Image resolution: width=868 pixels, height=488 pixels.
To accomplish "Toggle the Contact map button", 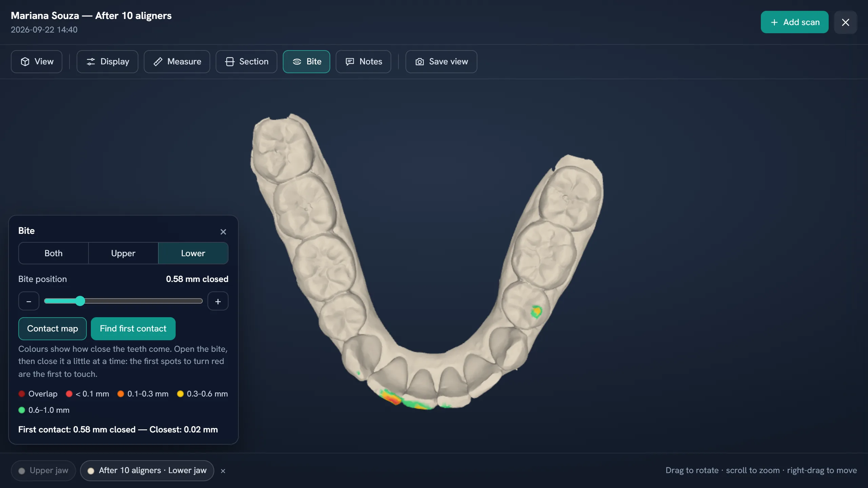I will [53, 329].
